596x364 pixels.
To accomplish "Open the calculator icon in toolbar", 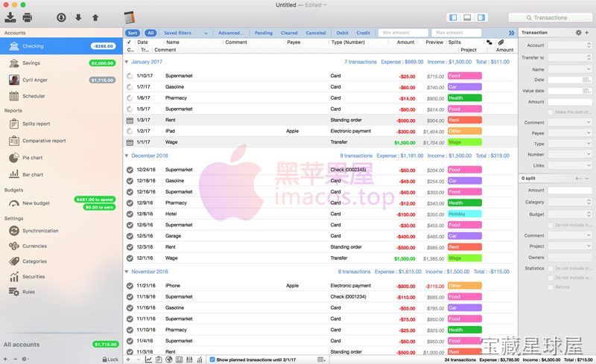I will pos(130,17).
